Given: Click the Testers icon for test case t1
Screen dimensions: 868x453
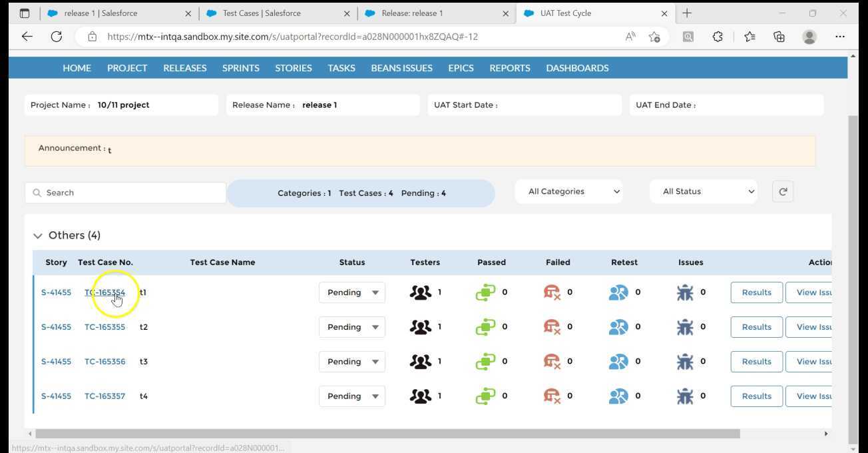Looking at the screenshot, I should (x=420, y=292).
